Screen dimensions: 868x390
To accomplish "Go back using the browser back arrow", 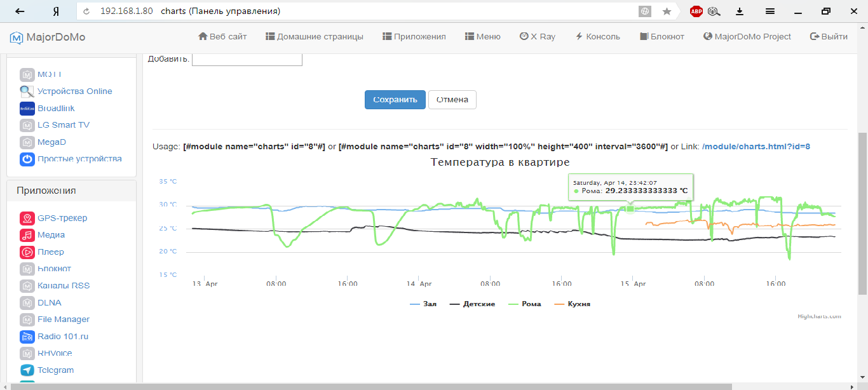I will (x=20, y=11).
